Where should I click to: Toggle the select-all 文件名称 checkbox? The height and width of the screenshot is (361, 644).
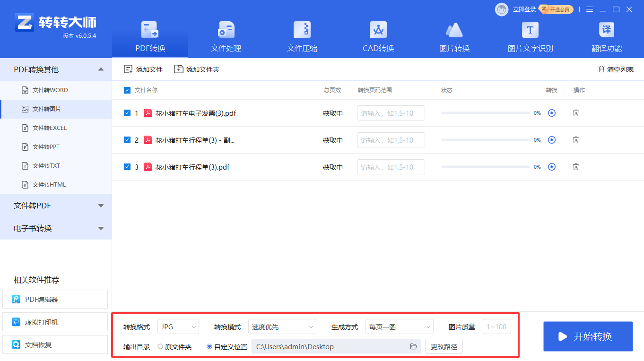pos(127,90)
